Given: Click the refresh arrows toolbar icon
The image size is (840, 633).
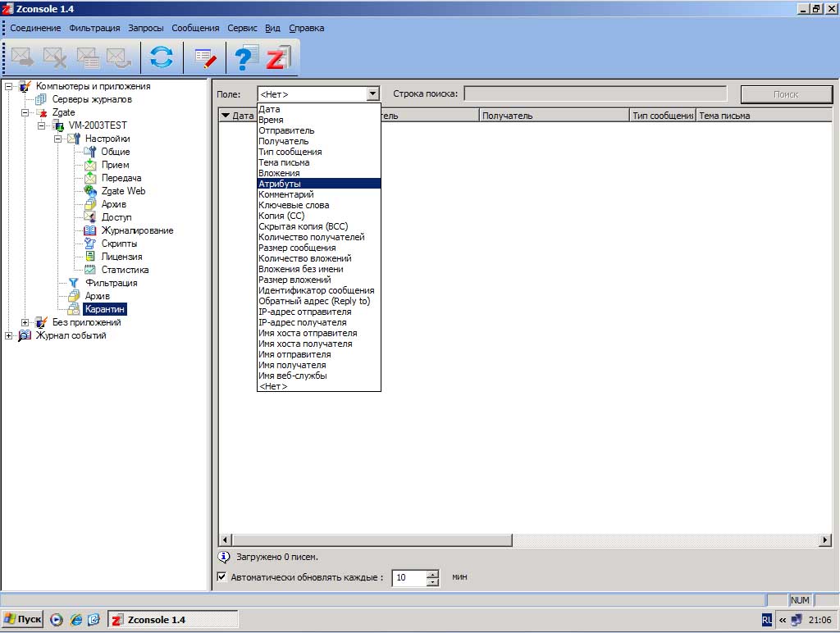Looking at the screenshot, I should click(162, 57).
